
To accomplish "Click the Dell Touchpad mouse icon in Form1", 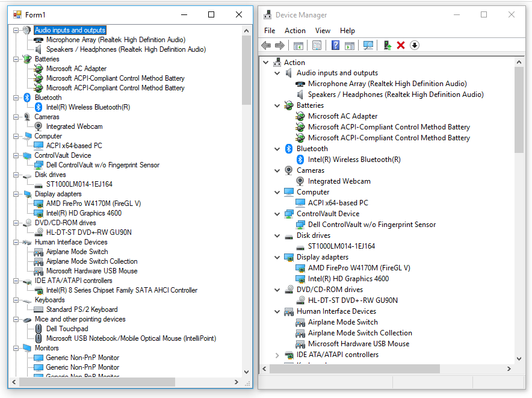I will pos(39,329).
